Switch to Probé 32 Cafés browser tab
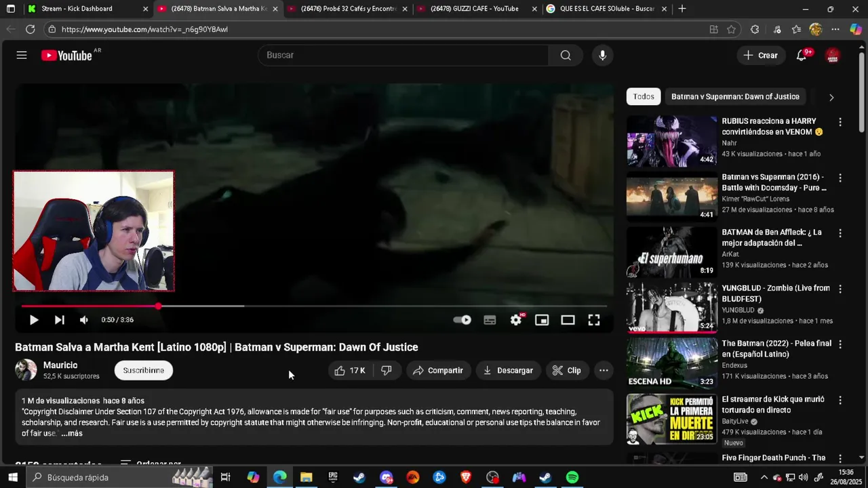The width and height of the screenshot is (868, 488). click(x=348, y=9)
